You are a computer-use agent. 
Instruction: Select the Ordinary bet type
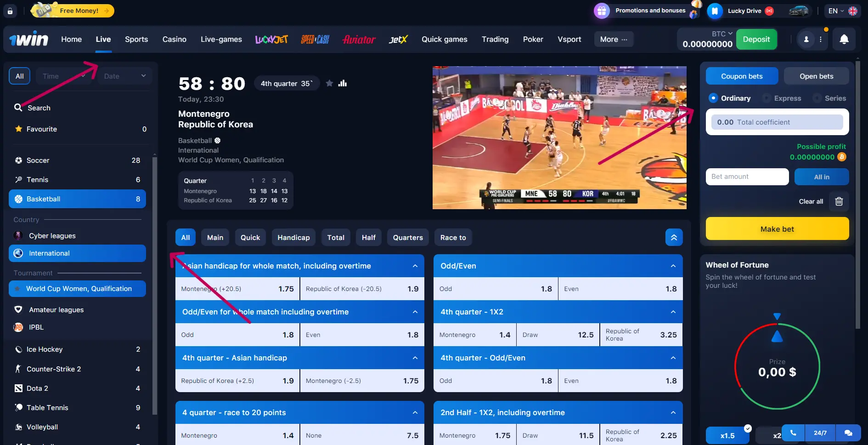pyautogui.click(x=730, y=98)
